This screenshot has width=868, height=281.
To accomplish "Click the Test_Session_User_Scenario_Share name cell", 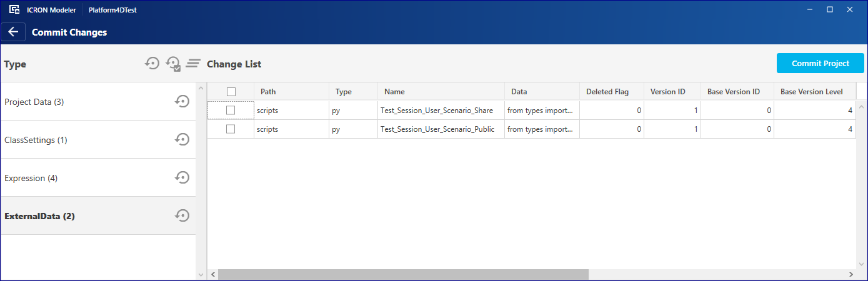I will pyautogui.click(x=441, y=111).
